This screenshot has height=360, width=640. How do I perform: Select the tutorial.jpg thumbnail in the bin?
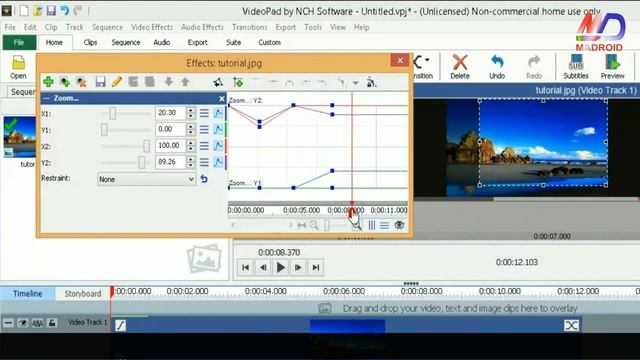click(x=19, y=137)
